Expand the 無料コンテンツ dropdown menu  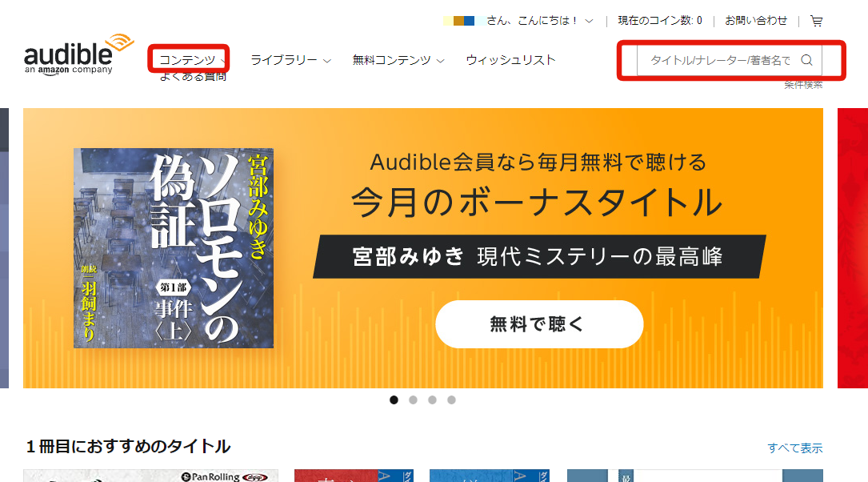(x=398, y=60)
